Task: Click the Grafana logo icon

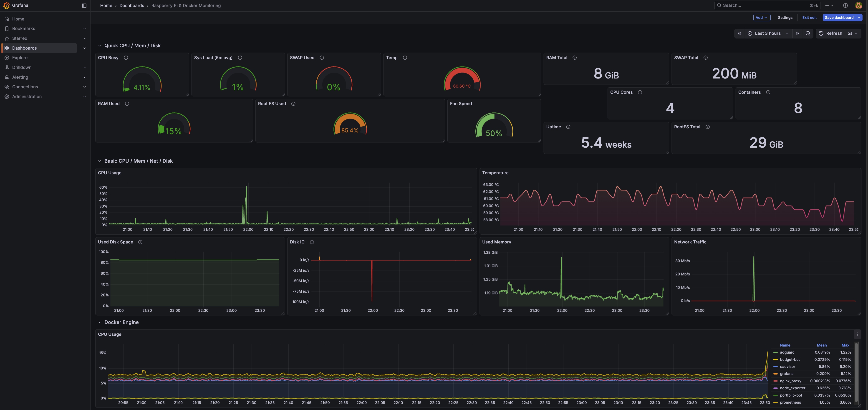Action: pos(6,5)
